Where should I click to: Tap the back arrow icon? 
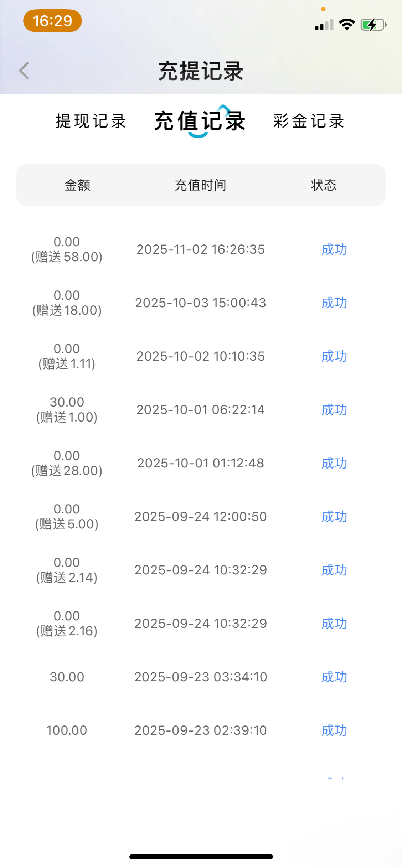24,71
